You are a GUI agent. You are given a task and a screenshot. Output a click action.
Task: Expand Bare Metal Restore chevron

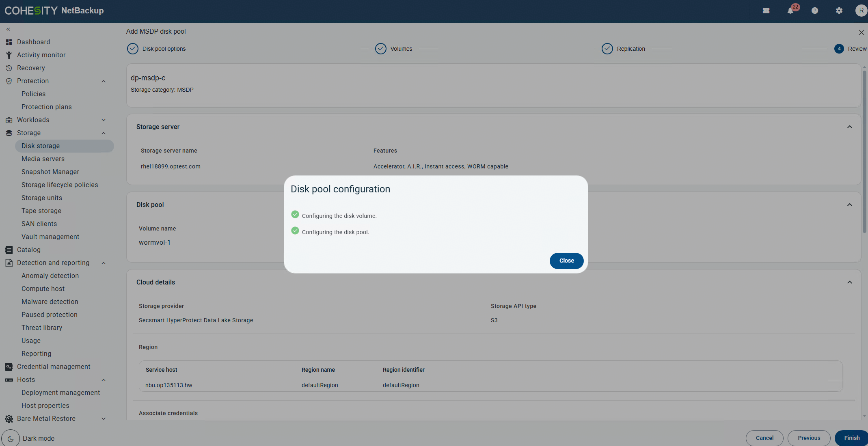coord(104,419)
